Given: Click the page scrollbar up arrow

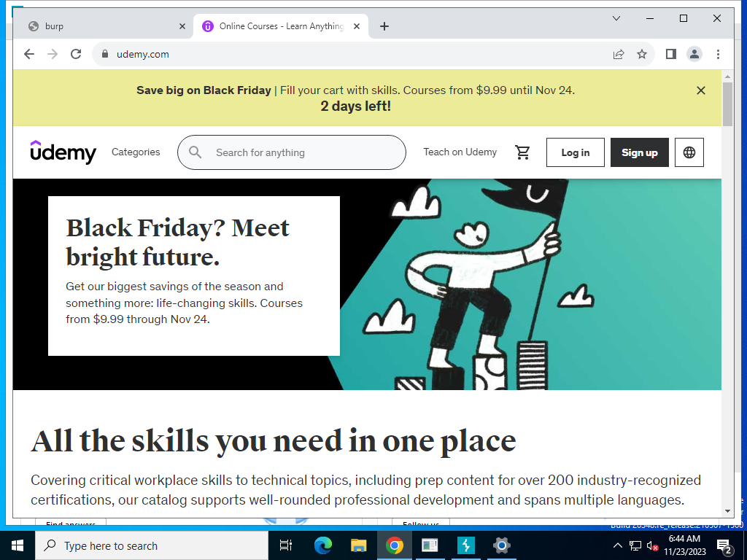Looking at the screenshot, I should point(727,76).
